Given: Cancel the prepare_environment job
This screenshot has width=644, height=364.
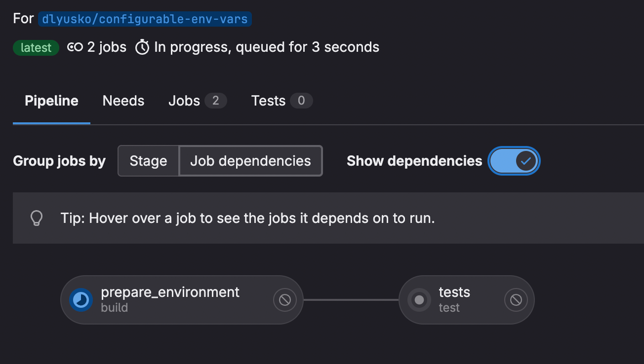Looking at the screenshot, I should (x=285, y=300).
